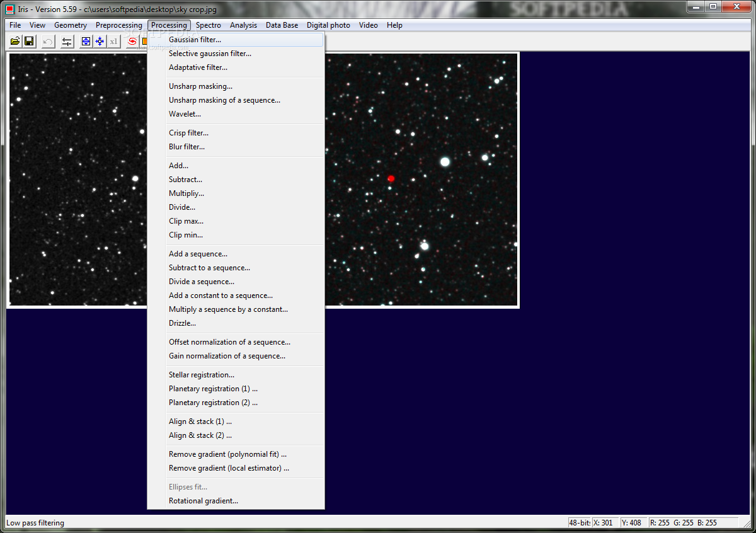Open the Spectro menu
The height and width of the screenshot is (533, 756).
[x=209, y=25]
